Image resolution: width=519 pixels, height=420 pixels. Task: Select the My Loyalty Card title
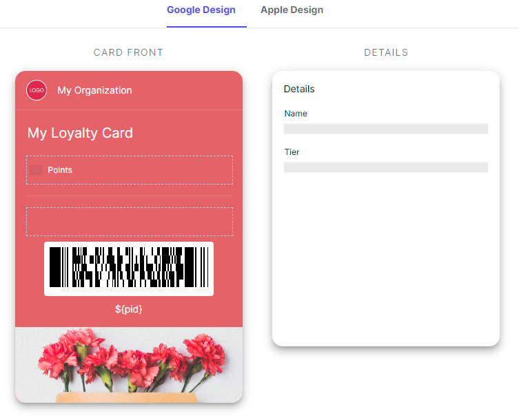(80, 133)
